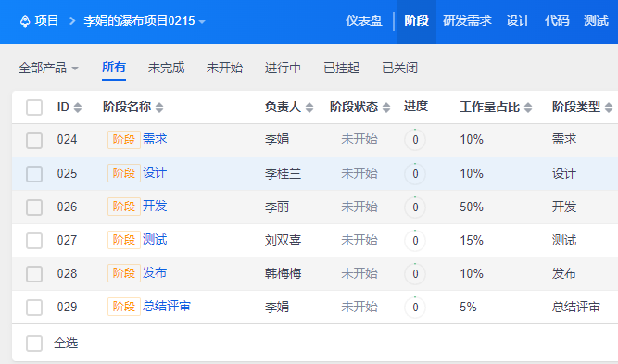Sort table by ID column arrows
618x364 pixels.
[78, 107]
